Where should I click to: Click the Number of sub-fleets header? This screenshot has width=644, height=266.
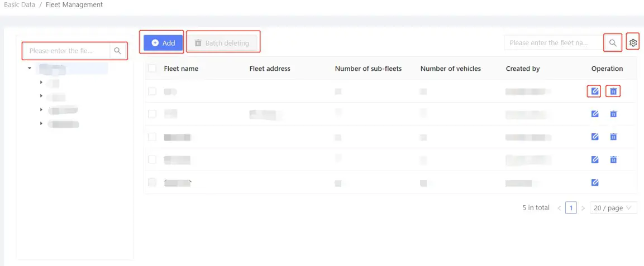[368, 69]
